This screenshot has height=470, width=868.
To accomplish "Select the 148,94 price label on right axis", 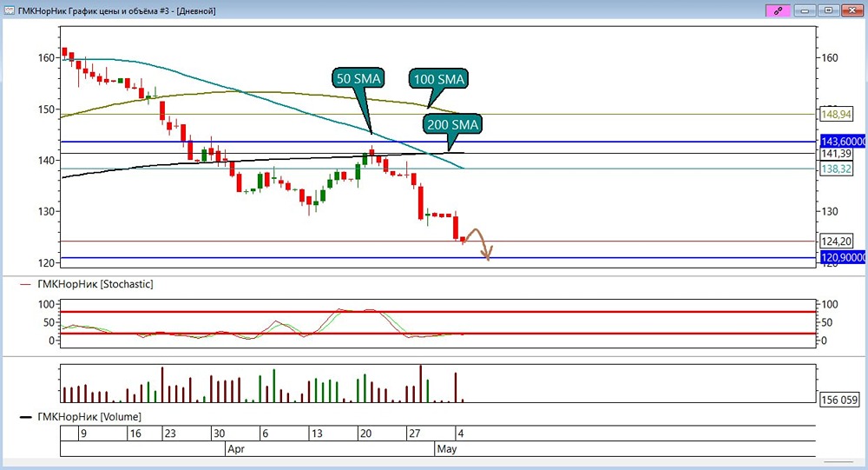I will (837, 114).
